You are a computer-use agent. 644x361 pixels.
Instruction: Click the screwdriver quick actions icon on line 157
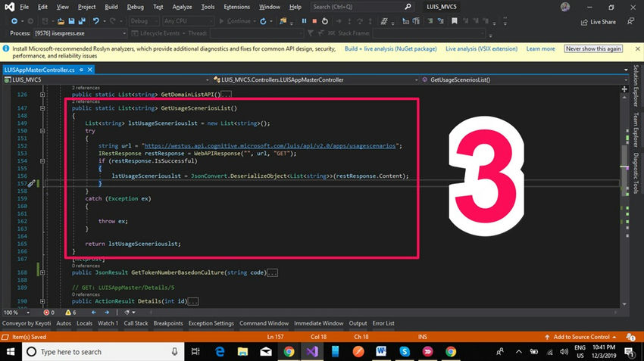(x=31, y=184)
